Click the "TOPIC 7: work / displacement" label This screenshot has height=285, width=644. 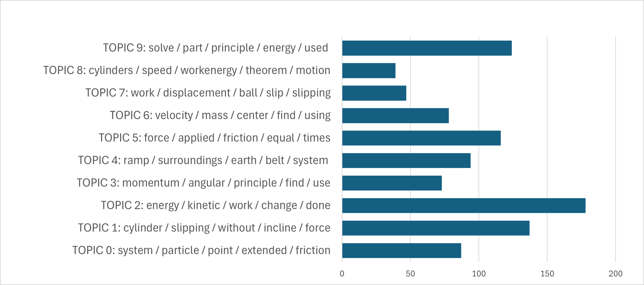[x=208, y=93]
